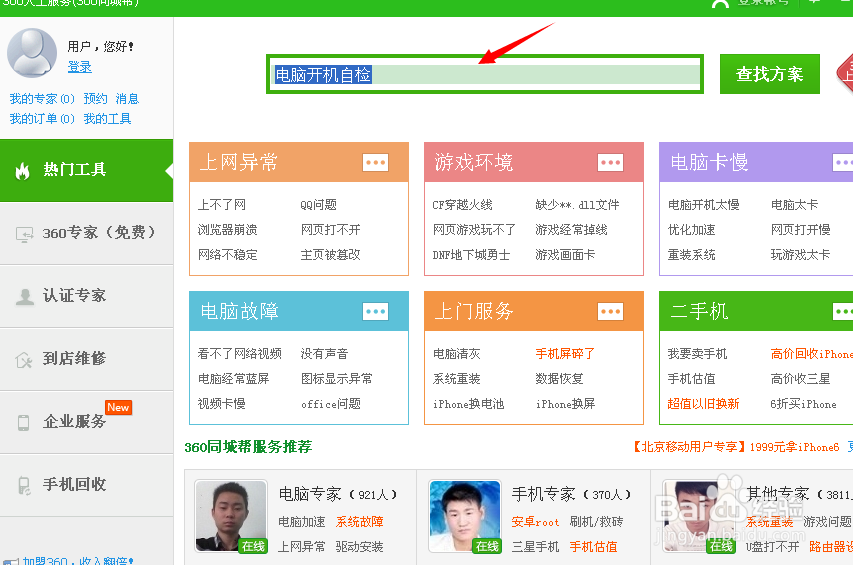Viewport: 853px width, 565px height.
Task: Click 手机估值 under 手机专家
Action: 594,547
